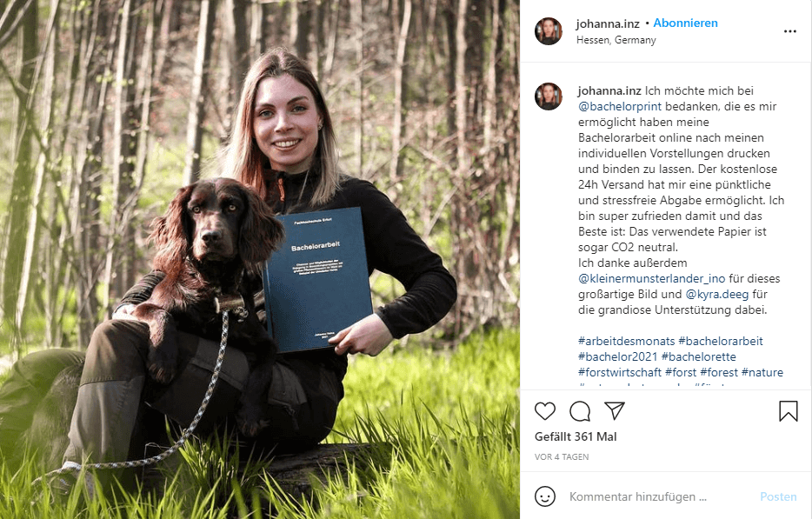Click into Kommentar hinzufügen field

tap(660, 496)
